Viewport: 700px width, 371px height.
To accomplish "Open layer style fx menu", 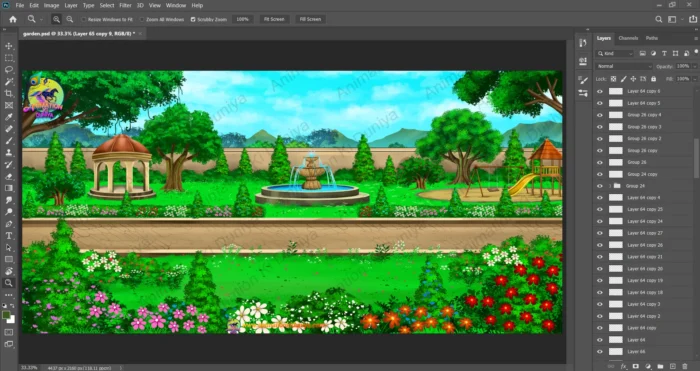I will coord(624,366).
